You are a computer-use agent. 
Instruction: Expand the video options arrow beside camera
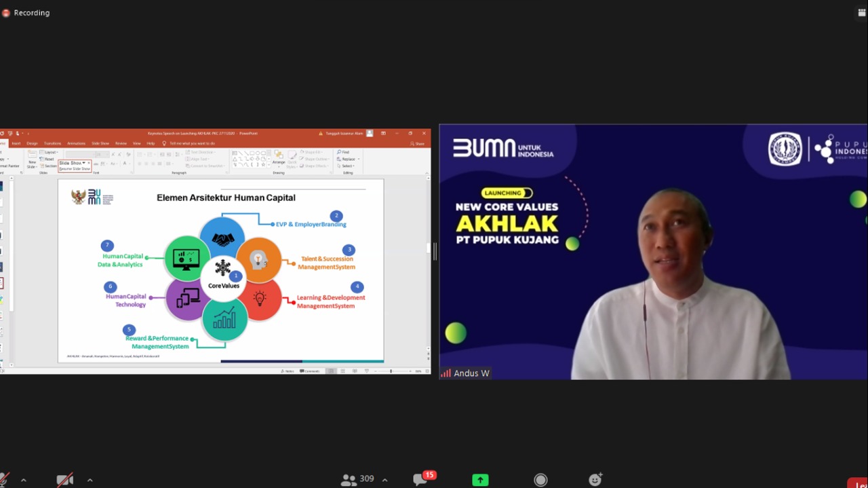pyautogui.click(x=90, y=480)
